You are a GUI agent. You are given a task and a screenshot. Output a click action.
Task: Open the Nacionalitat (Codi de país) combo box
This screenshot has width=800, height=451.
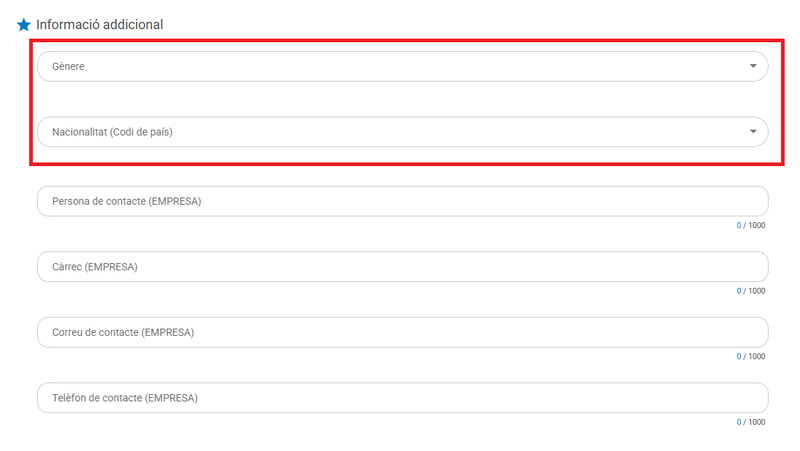point(400,132)
